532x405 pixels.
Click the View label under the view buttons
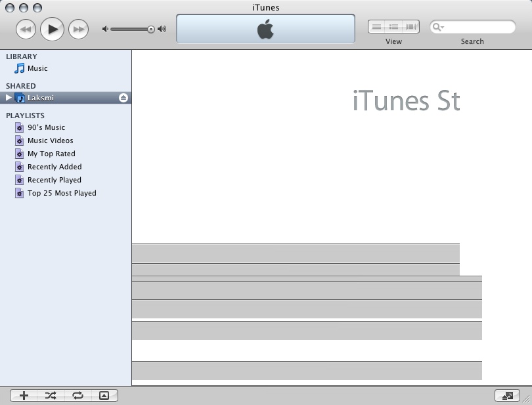pos(393,41)
